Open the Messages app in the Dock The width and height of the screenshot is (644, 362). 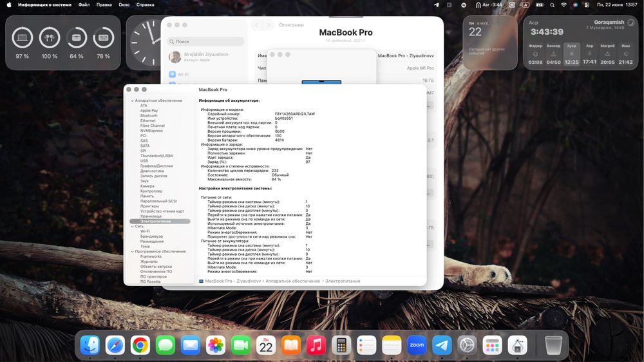[166, 345]
